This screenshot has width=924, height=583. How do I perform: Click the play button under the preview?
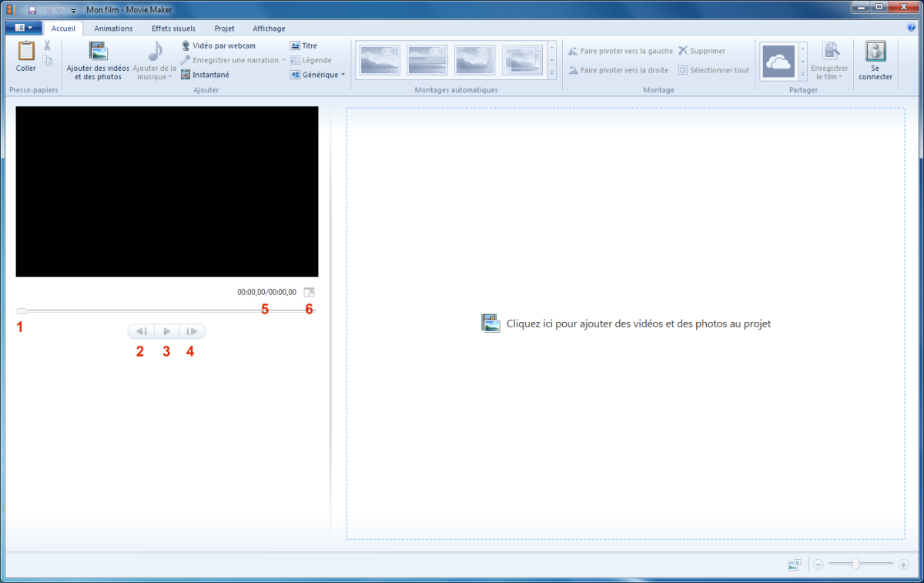click(167, 331)
